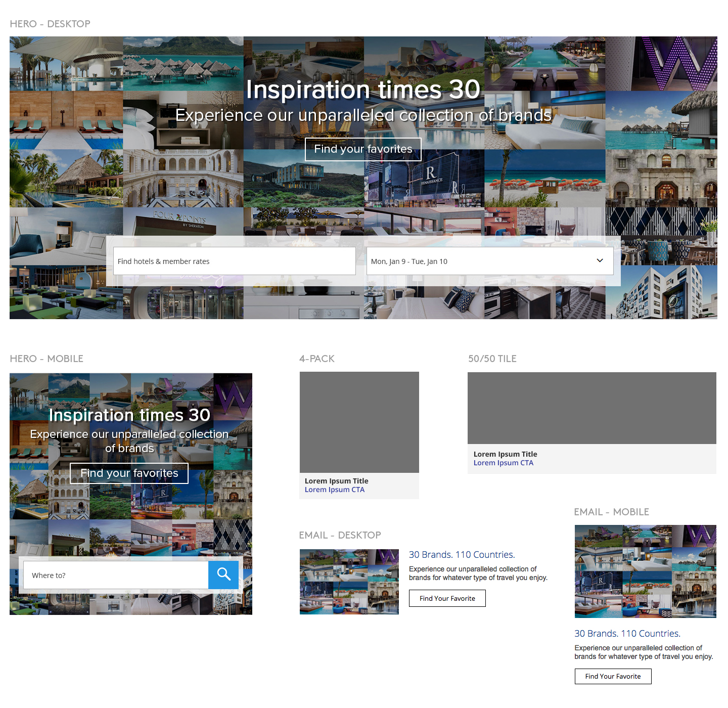Click the chevron arrow in dates field

click(x=600, y=261)
